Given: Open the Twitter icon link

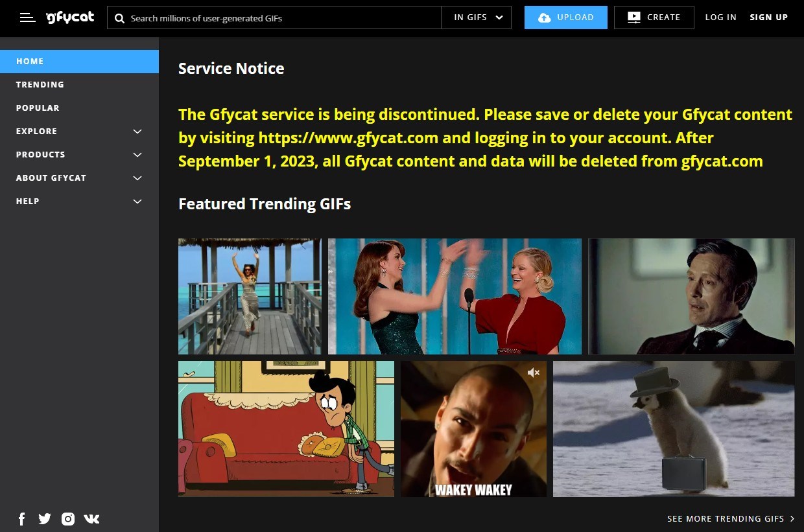Looking at the screenshot, I should tap(45, 518).
